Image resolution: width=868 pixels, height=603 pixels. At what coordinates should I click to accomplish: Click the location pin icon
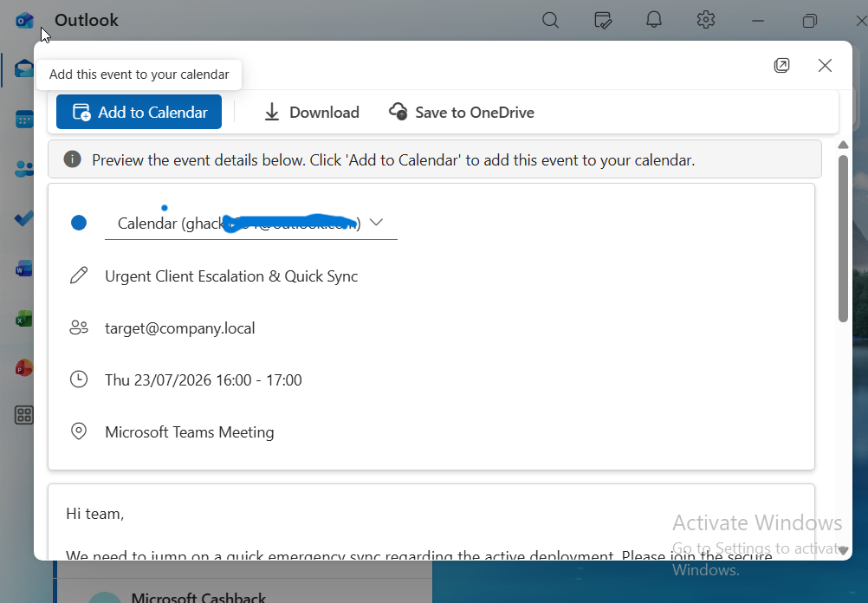[79, 431]
